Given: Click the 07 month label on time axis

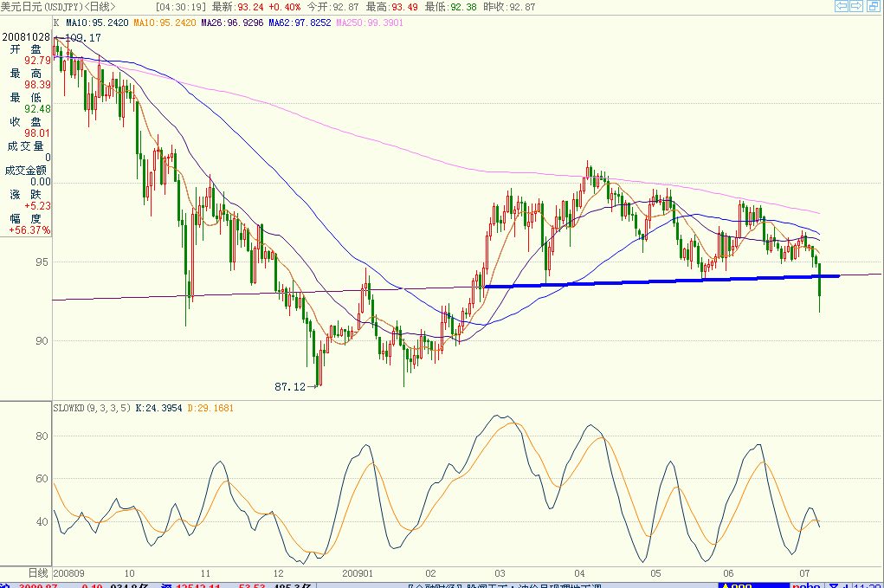Looking at the screenshot, I should click(x=804, y=573).
